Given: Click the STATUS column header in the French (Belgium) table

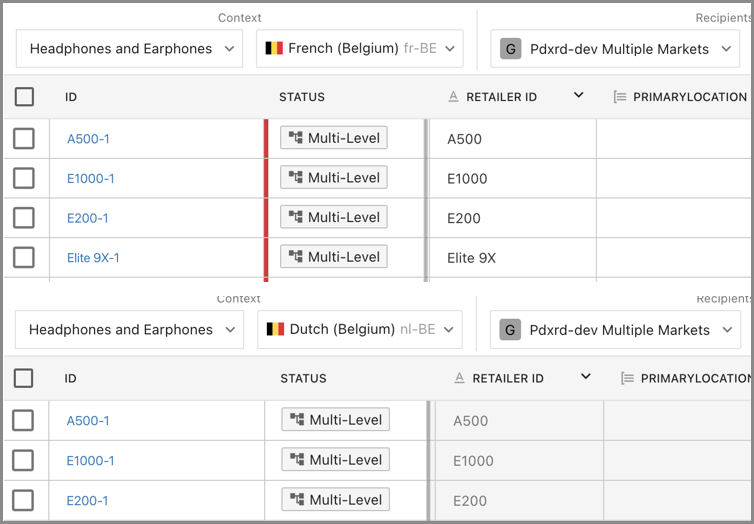Looking at the screenshot, I should (302, 97).
